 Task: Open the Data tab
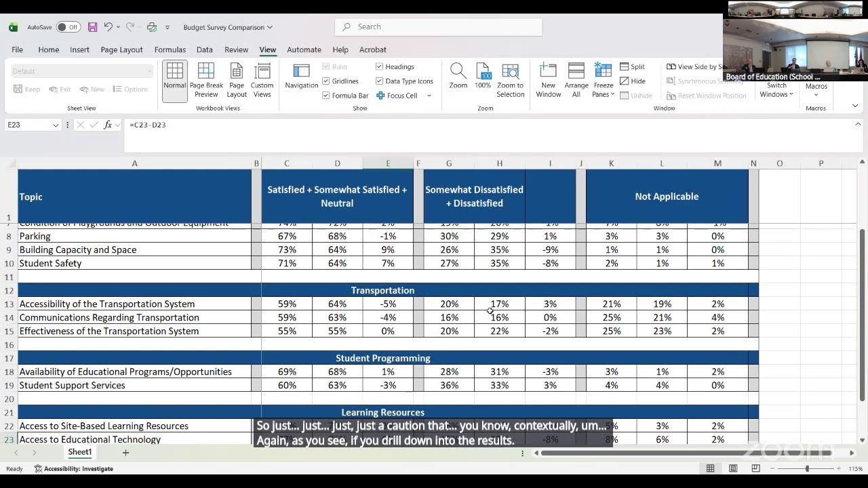click(x=205, y=49)
